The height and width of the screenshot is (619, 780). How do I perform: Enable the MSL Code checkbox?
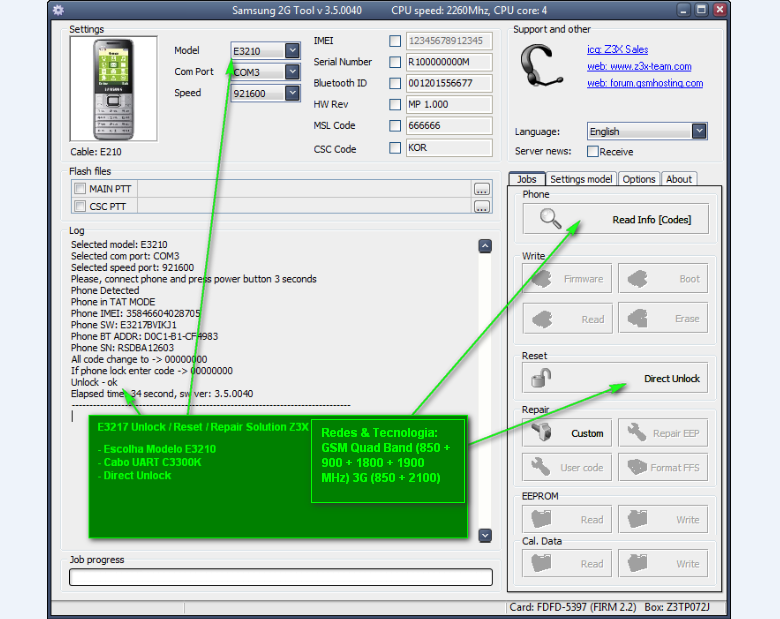pos(395,125)
